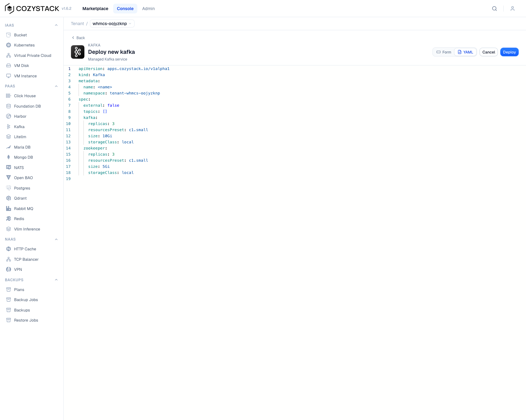Select the Virtual Private Cloud icon
The height and width of the screenshot is (420, 526).
pos(9,55)
